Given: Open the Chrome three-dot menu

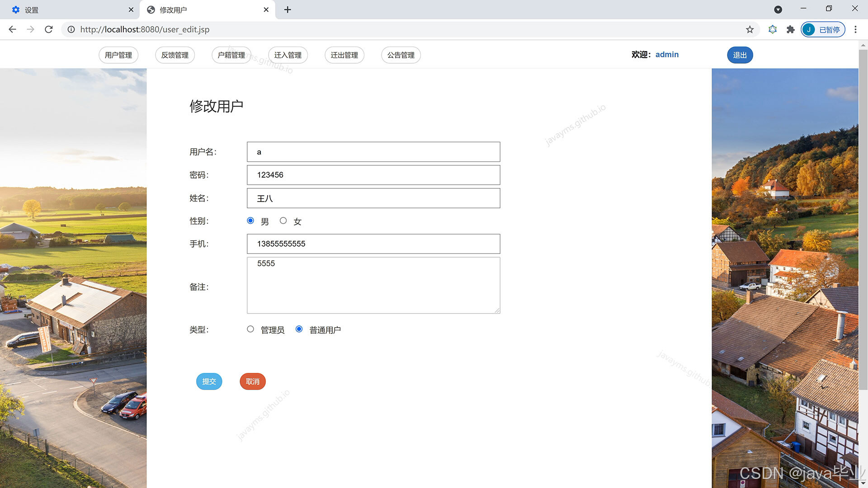Looking at the screenshot, I should 855,29.
